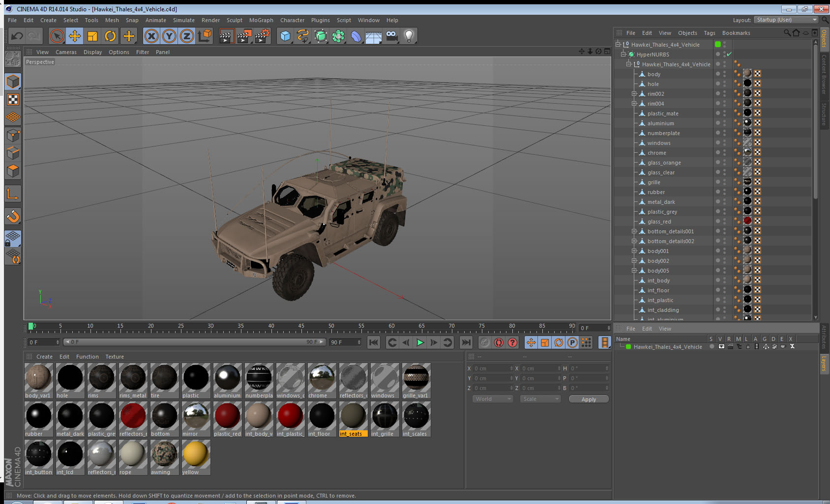Viewport: 830px width, 504px height.
Task: Open the Tags menu in Object Manager
Action: 710,33
